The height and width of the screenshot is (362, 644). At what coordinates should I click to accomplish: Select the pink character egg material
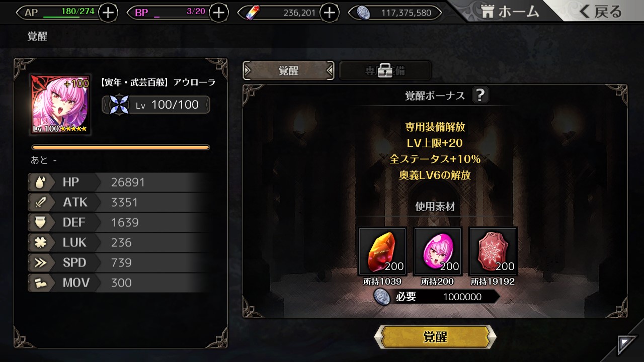click(438, 251)
